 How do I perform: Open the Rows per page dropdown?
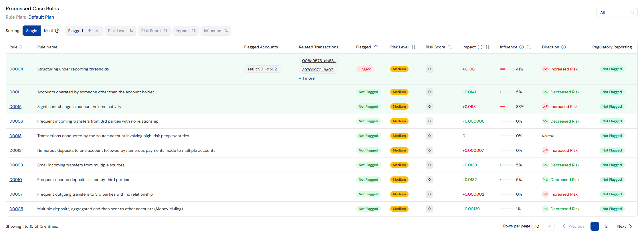pos(543,226)
